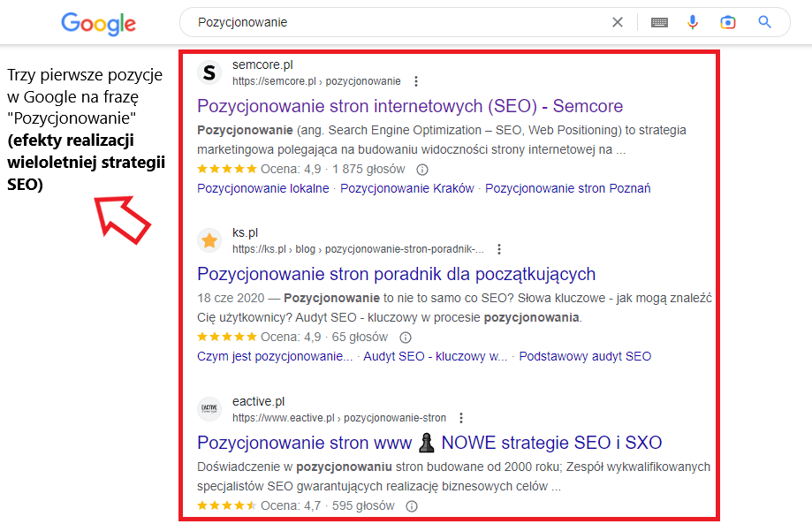Open 'Pozycjonowanie stron www NOWE strategie SEO i SXO' result
The height and width of the screenshot is (524, 812).
pos(429,443)
